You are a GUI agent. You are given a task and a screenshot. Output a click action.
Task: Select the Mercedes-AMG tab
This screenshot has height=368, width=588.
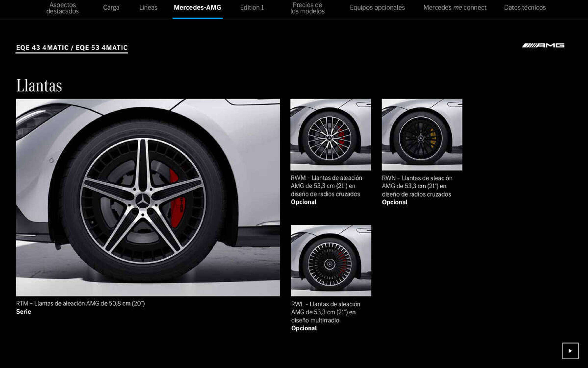coord(198,8)
